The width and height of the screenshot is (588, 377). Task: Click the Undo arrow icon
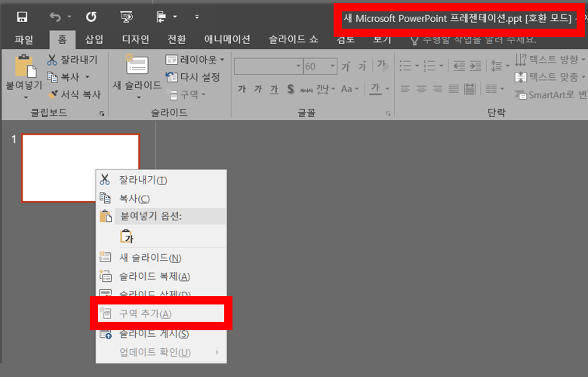(55, 17)
